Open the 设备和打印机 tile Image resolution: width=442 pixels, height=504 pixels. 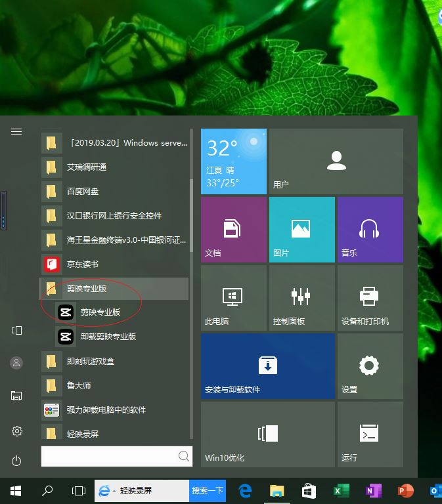[370, 298]
